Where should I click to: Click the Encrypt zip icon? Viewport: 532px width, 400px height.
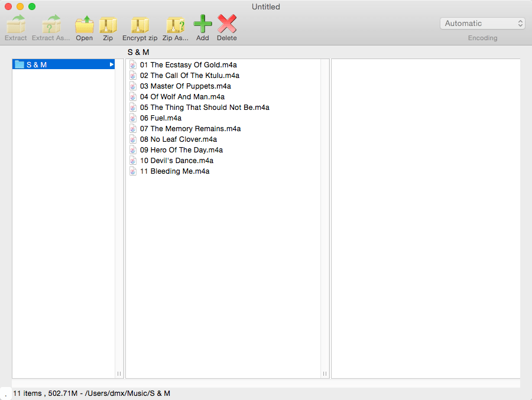pos(140,25)
